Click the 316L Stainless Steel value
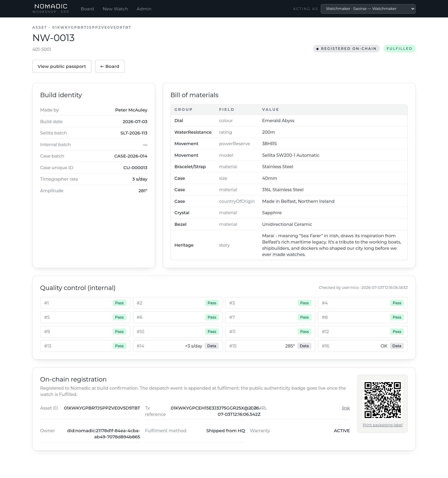 pos(283,190)
